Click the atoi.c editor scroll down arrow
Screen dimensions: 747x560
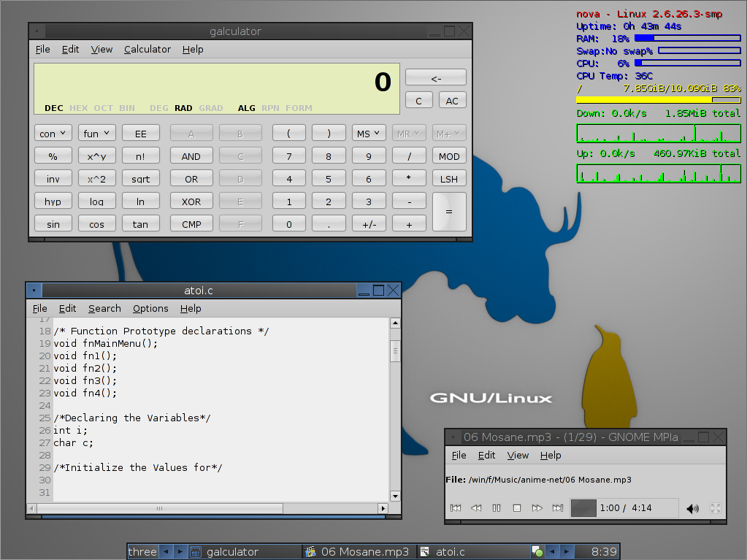point(396,496)
